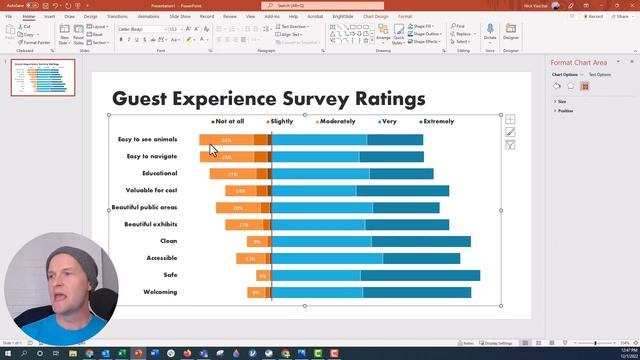This screenshot has width=640, height=360.
Task: Click the Chart Elements plus icon
Action: (x=510, y=119)
